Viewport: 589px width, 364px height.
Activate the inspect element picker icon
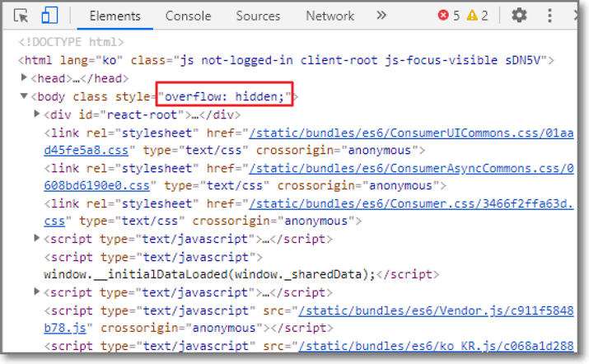click(x=21, y=16)
